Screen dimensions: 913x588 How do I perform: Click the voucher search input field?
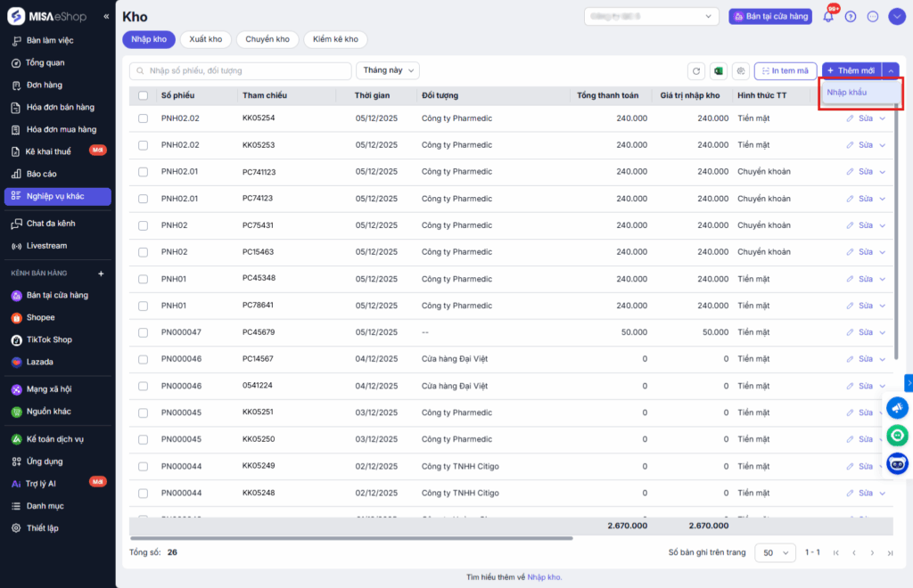click(241, 70)
